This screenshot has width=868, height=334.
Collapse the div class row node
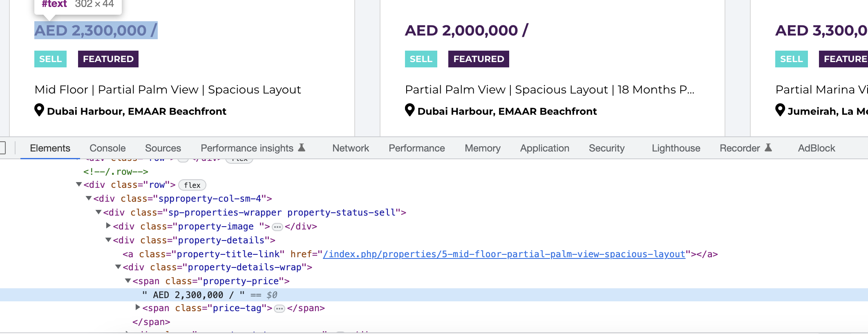tap(79, 185)
